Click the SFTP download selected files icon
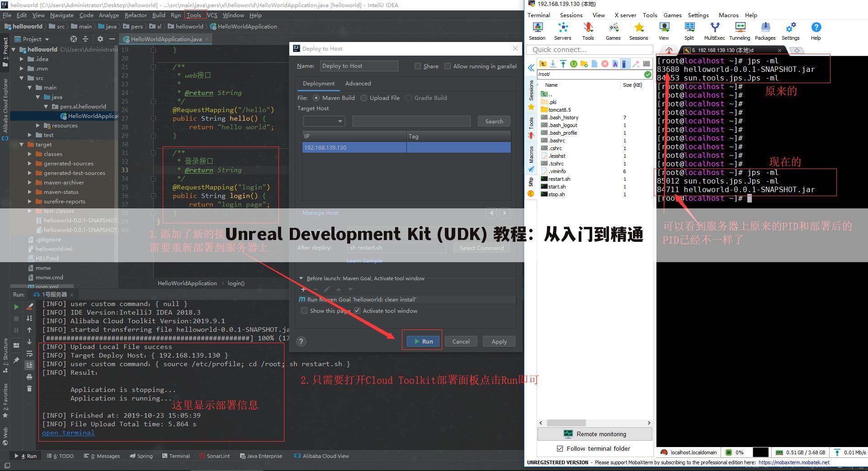The width and height of the screenshot is (868, 471). click(552, 64)
